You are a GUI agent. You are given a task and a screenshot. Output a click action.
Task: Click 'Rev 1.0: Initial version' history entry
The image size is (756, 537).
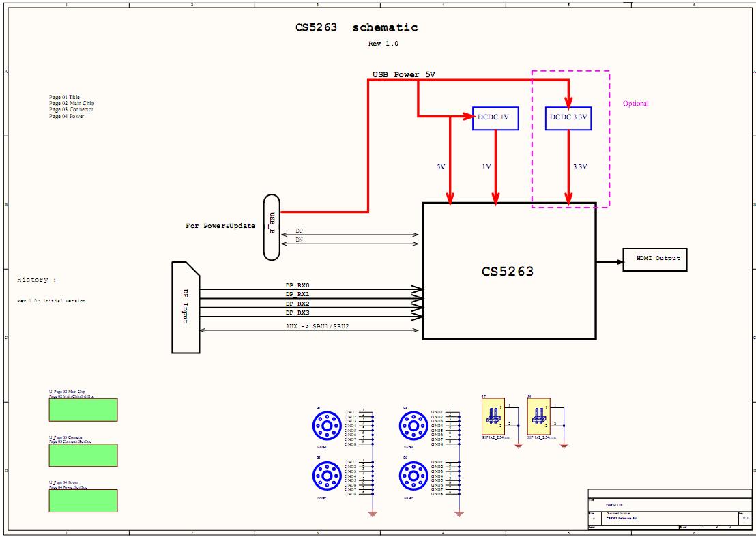(51, 301)
